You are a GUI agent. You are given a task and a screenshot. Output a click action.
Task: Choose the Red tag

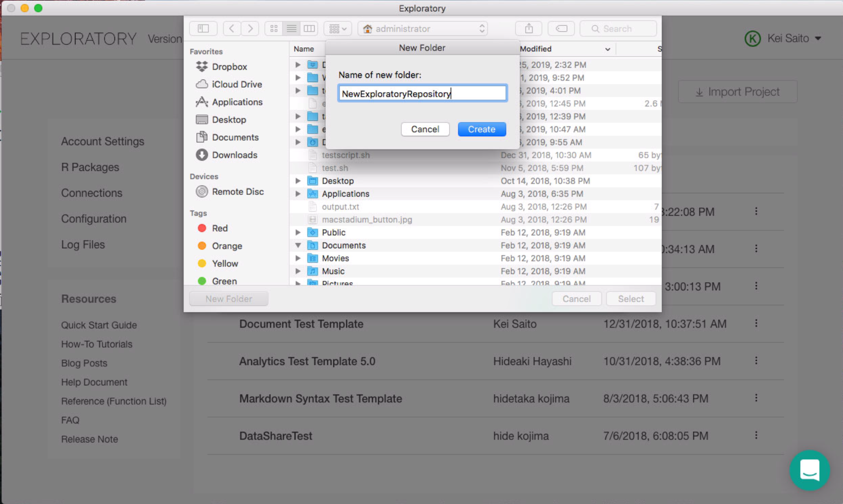click(213, 228)
